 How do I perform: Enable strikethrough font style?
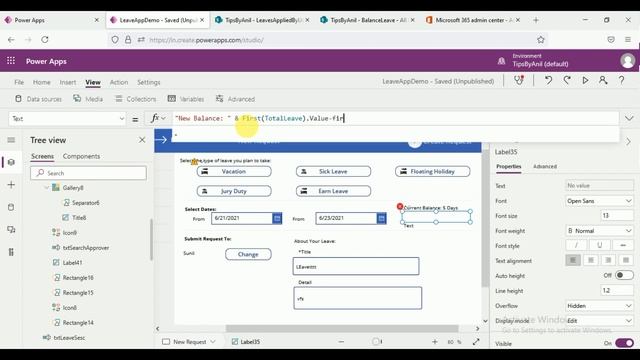pyautogui.click(x=623, y=245)
